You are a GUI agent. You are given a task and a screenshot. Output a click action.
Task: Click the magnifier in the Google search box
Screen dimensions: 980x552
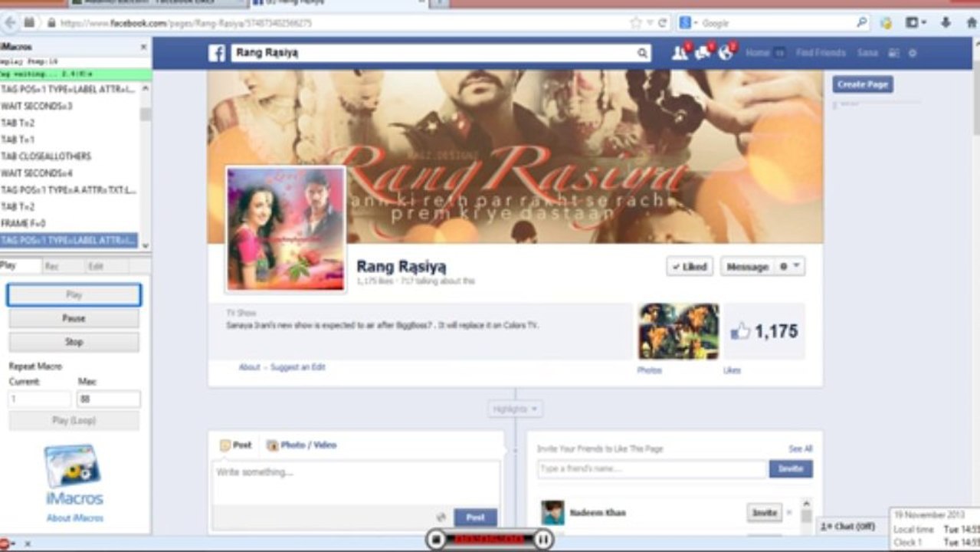pyautogui.click(x=861, y=23)
